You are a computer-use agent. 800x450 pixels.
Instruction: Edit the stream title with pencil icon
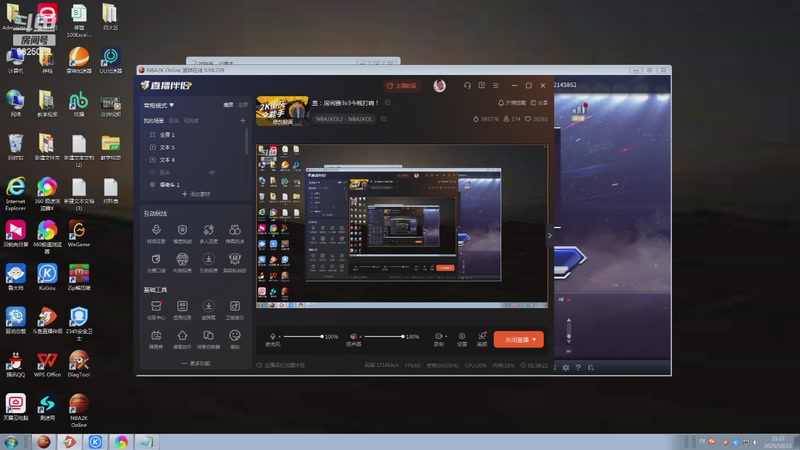388,103
